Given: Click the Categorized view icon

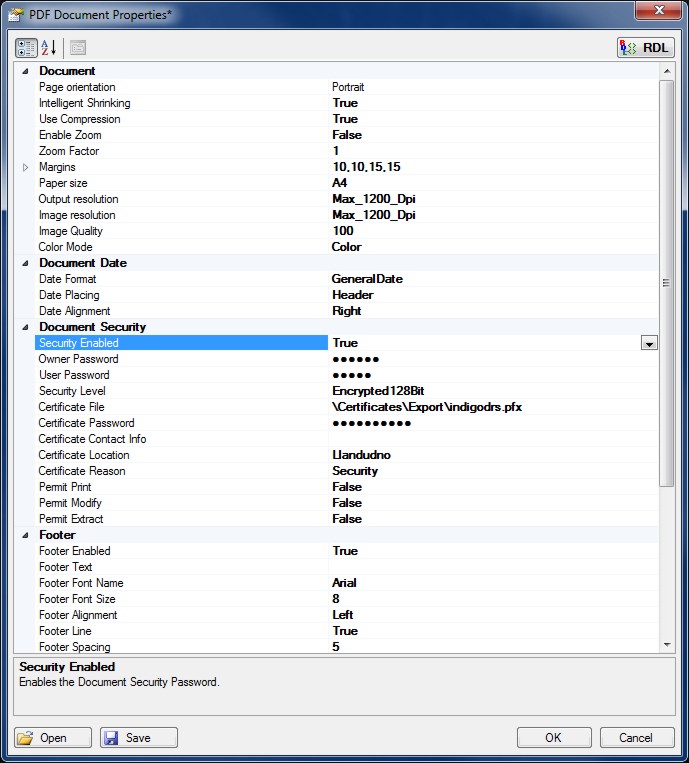Looking at the screenshot, I should (x=27, y=47).
